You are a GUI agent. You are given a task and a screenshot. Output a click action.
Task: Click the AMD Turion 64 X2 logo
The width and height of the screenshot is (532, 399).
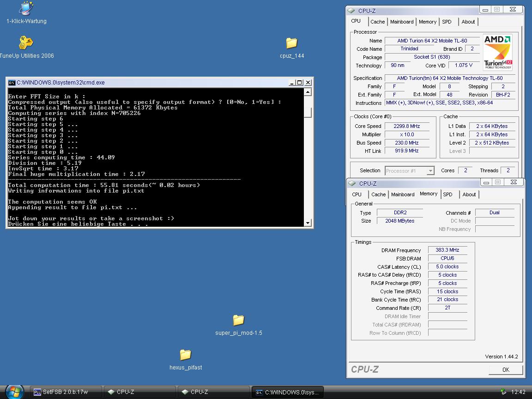pyautogui.click(x=498, y=53)
